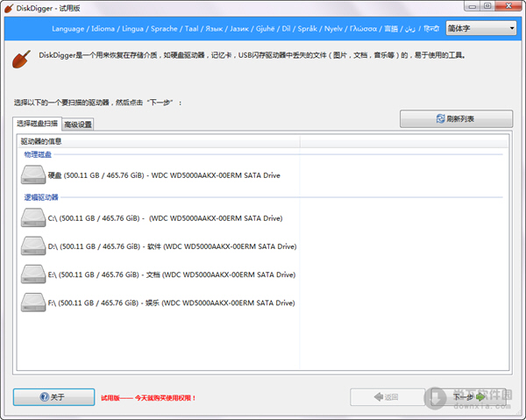Click the D:\ 软件 drive icon

point(33,246)
